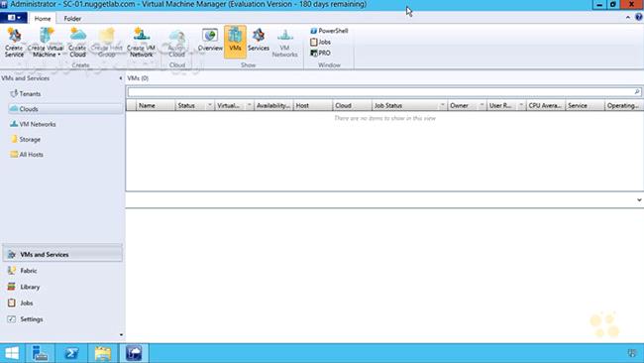Open the Virtual... column filter dropdown
This screenshot has height=363, width=644.
(249, 106)
